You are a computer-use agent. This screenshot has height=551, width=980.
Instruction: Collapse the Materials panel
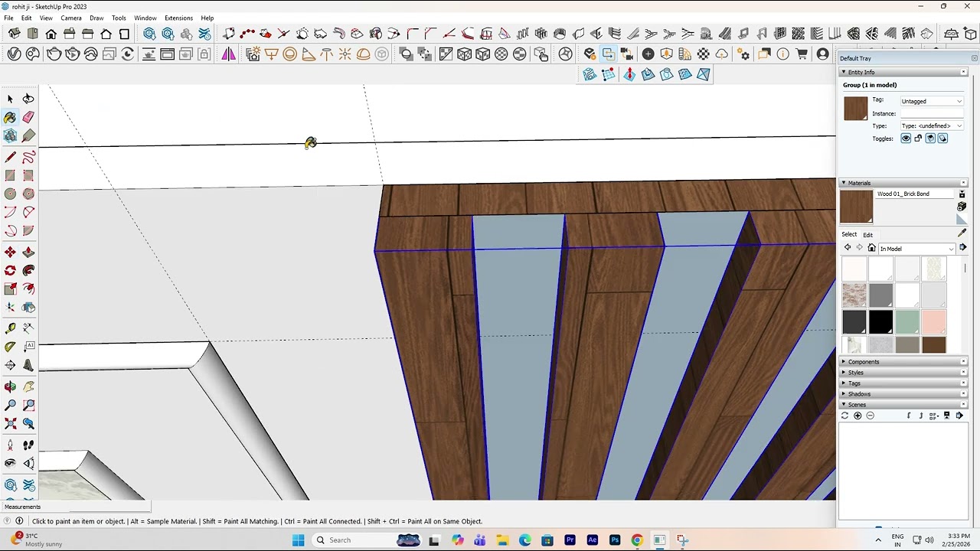click(903, 183)
